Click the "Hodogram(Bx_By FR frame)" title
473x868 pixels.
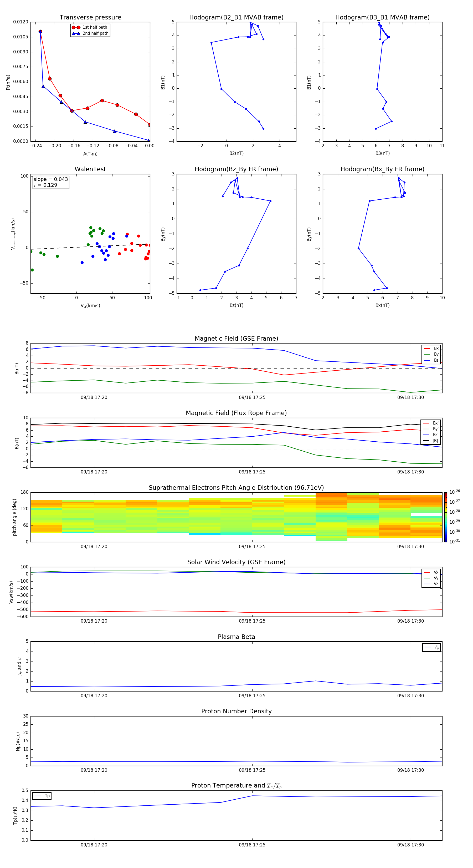pos(382,169)
